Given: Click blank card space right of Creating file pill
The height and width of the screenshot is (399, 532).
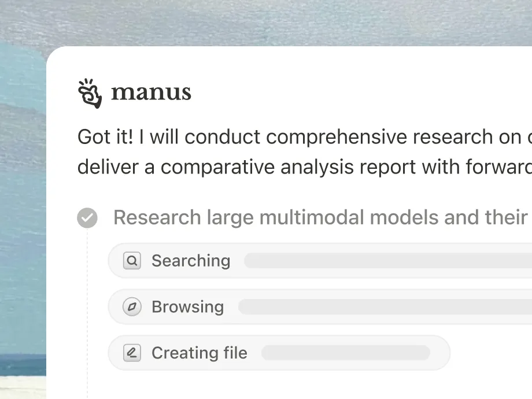Looking at the screenshot, I should pyautogui.click(x=492, y=353).
